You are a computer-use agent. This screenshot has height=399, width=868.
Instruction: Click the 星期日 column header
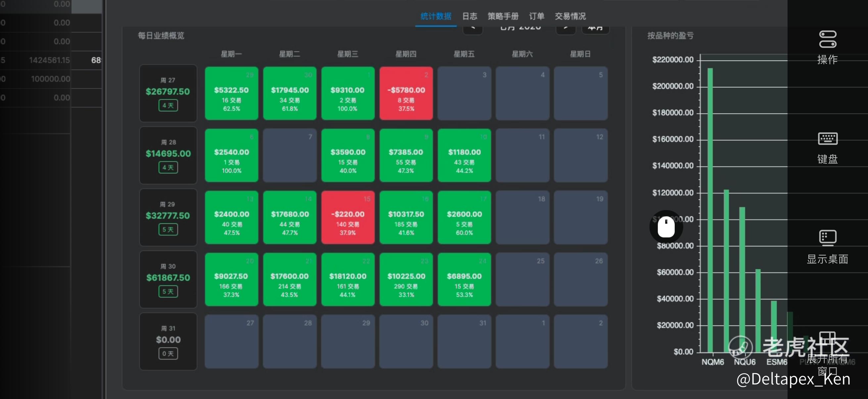pos(580,54)
